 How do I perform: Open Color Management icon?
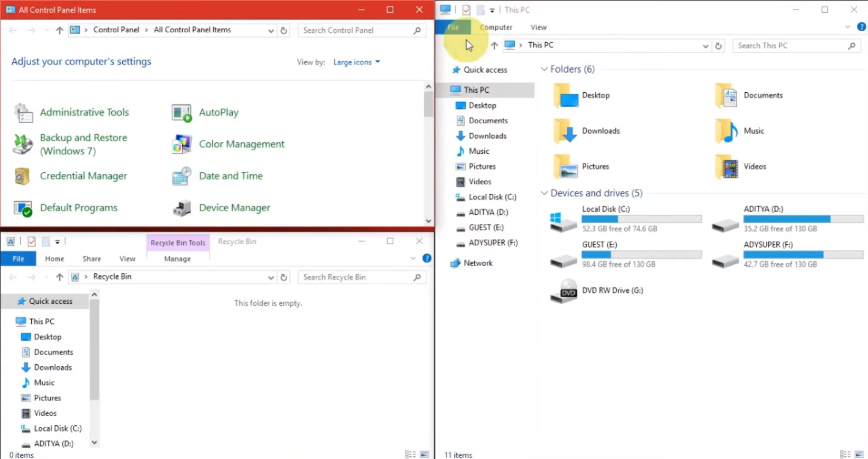[x=182, y=144]
